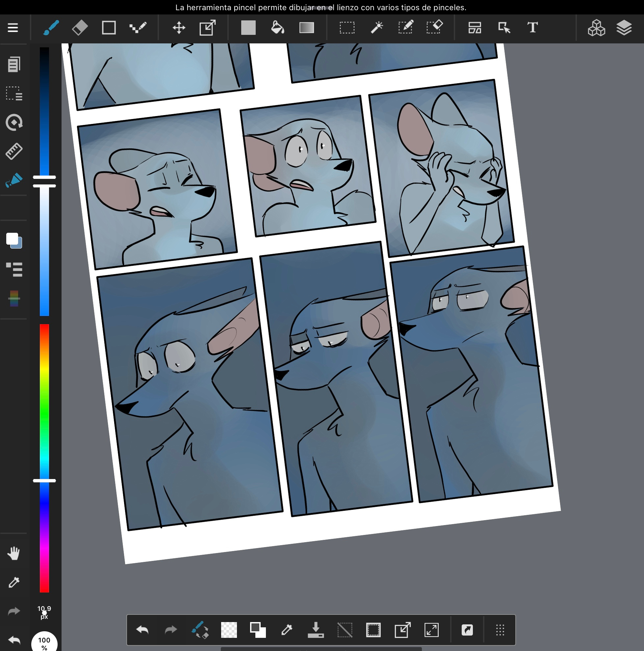Click the 100% opacity circle
The image size is (644, 651).
[44, 642]
